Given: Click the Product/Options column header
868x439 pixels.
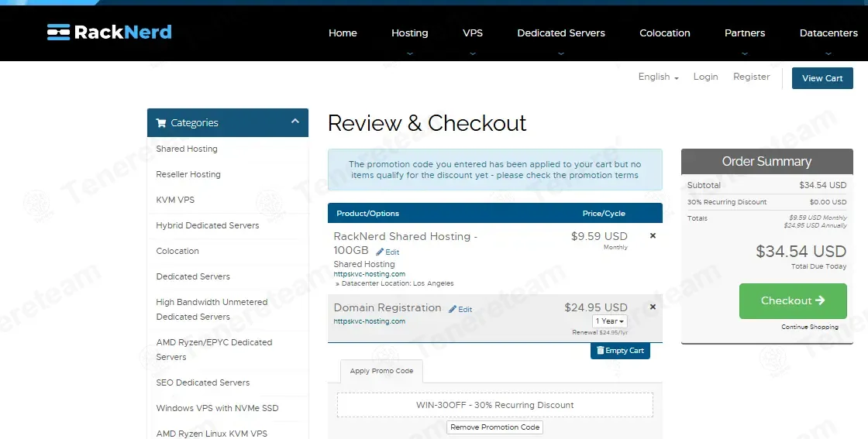Looking at the screenshot, I should tap(367, 214).
